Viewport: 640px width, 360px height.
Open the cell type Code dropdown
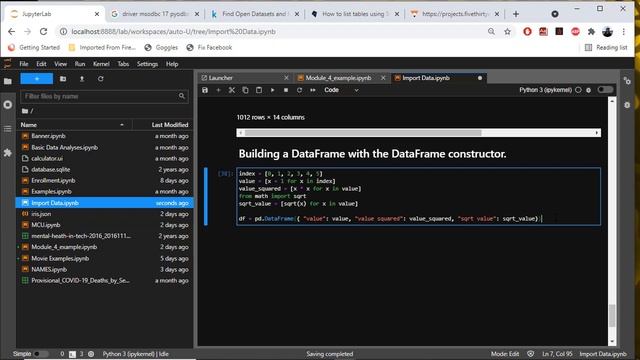[x=341, y=90]
